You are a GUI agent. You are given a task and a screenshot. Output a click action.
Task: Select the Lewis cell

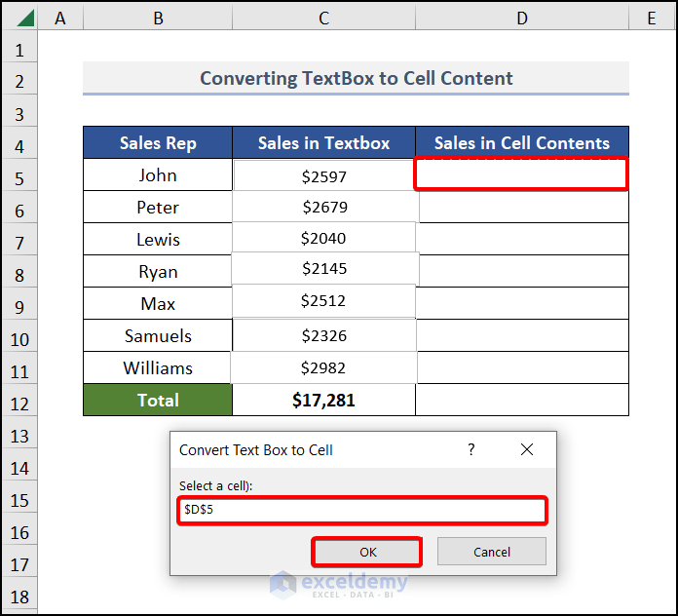[158, 239]
